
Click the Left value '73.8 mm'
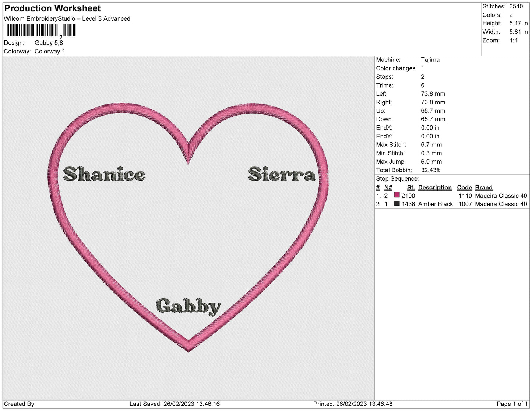[x=433, y=94]
